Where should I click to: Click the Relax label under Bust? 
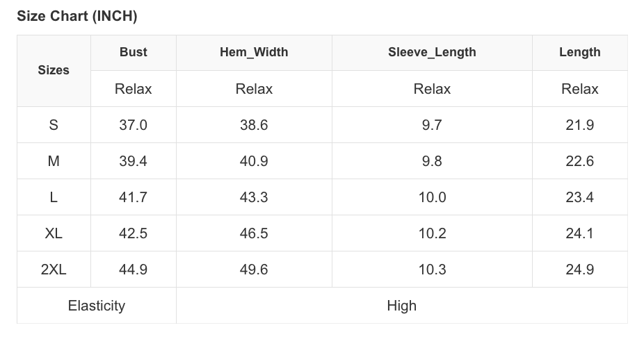click(x=133, y=89)
